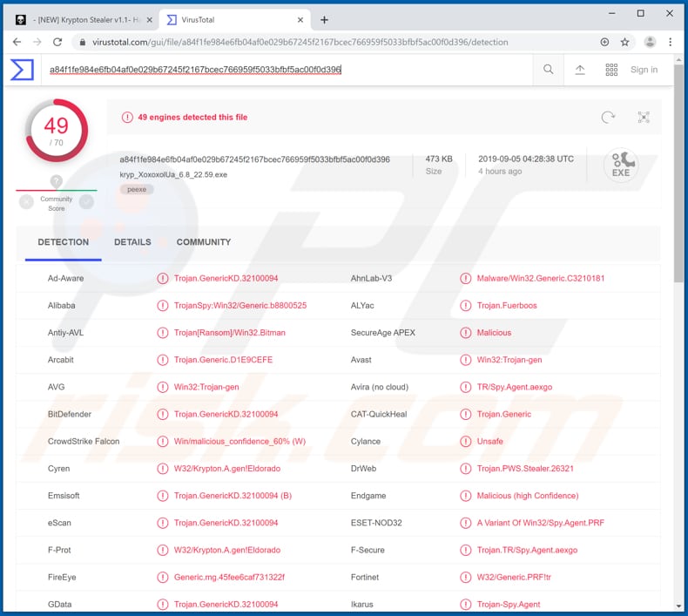Screen dimensions: 688x616
Task: Click the Sign in link
Action: tap(644, 70)
